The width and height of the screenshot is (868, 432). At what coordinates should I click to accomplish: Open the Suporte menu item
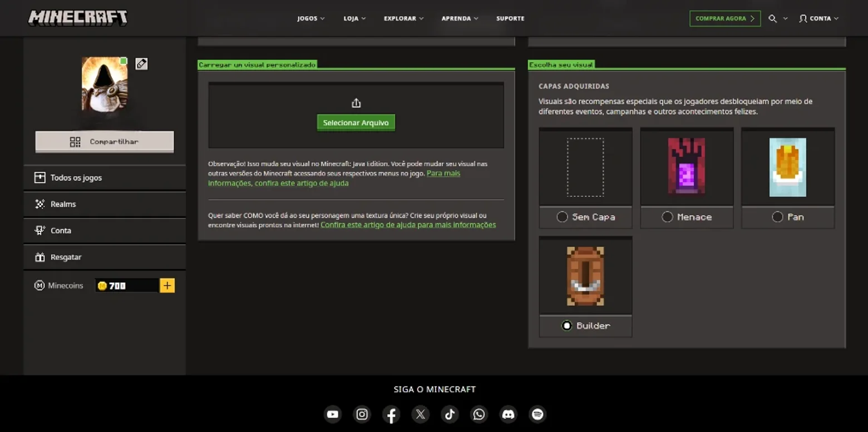(510, 18)
